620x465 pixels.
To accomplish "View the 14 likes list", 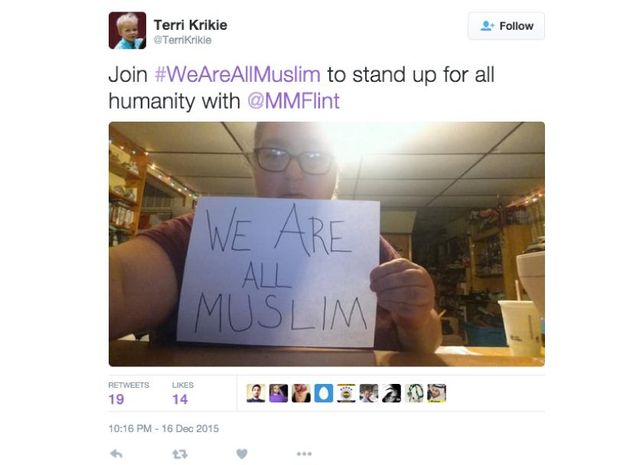I will click(183, 393).
